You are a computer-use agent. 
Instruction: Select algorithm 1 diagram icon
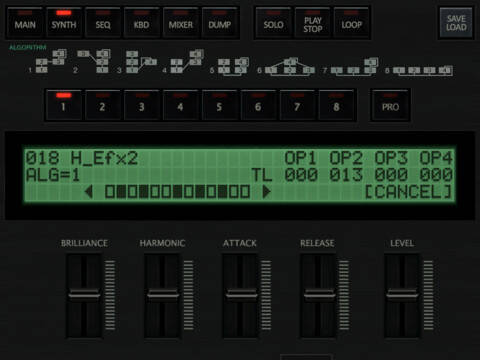(x=51, y=62)
